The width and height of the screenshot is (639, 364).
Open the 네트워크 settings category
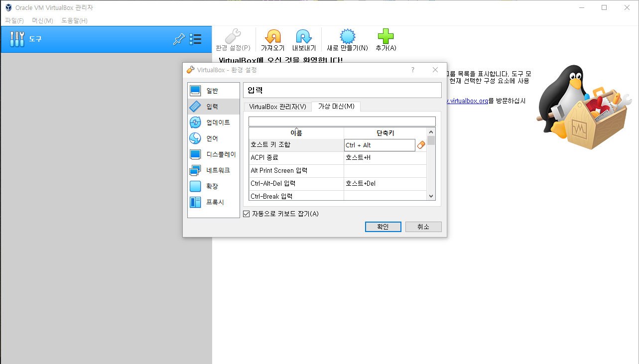point(213,170)
